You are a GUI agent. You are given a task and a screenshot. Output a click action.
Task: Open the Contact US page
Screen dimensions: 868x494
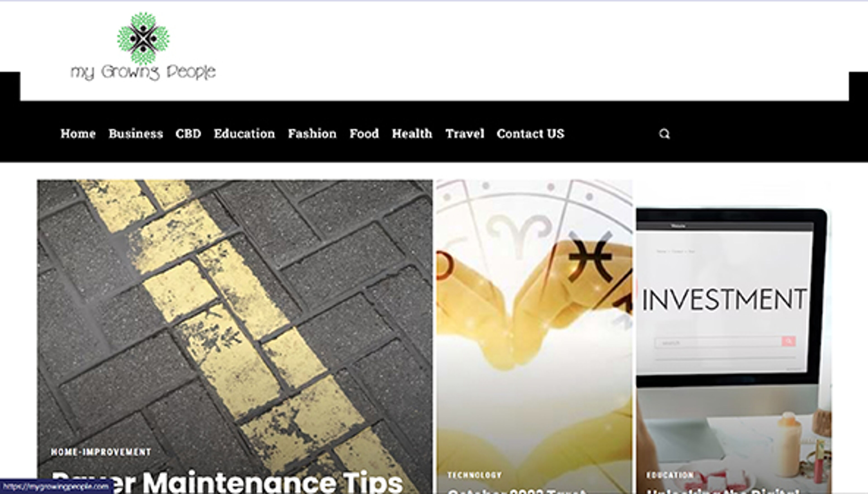(530, 134)
